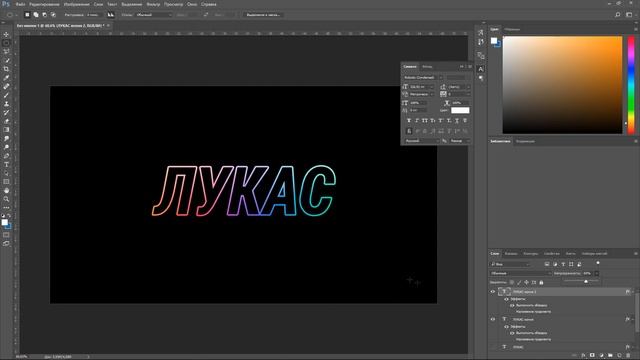
Task: Click the Create new group folder icon
Action: pos(610,356)
